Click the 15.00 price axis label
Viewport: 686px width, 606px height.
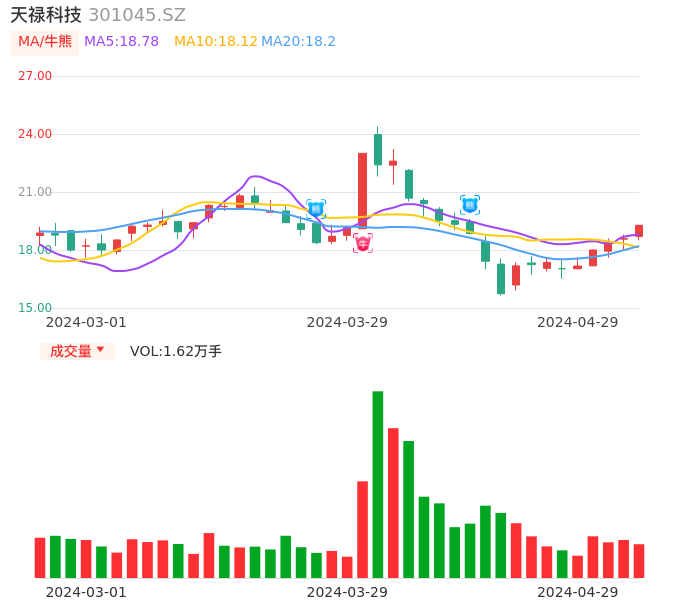click(x=35, y=308)
